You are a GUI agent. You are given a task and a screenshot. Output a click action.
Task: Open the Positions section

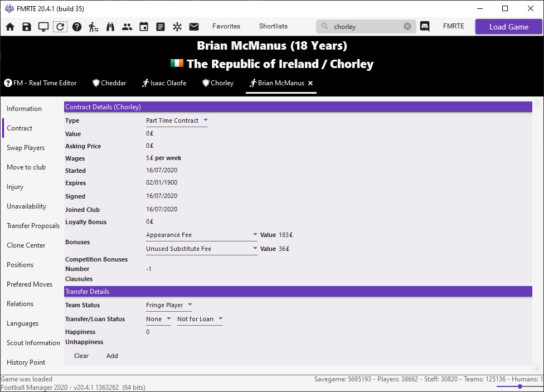coord(20,264)
